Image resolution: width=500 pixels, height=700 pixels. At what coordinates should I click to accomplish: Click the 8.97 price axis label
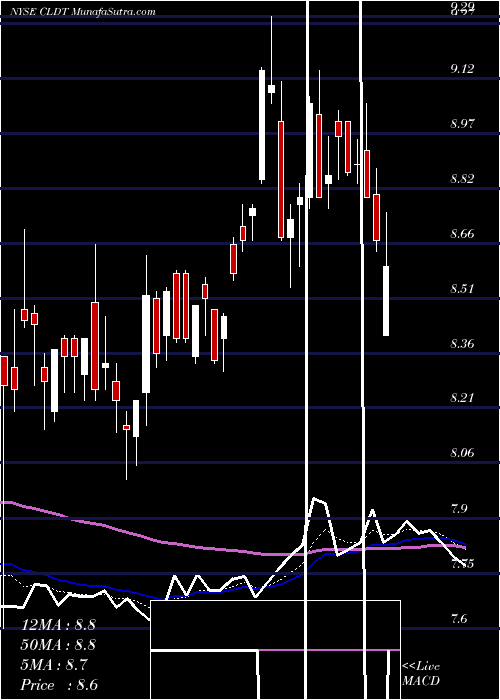462,124
